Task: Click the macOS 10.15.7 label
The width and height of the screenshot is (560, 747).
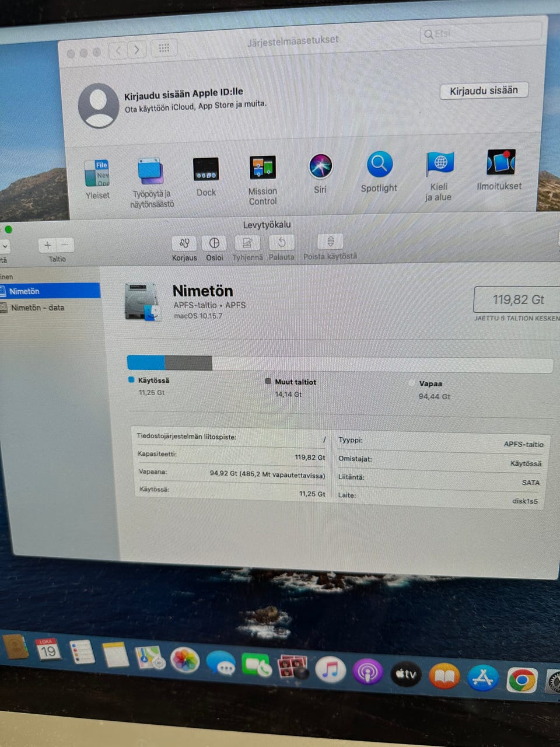Action: (198, 316)
